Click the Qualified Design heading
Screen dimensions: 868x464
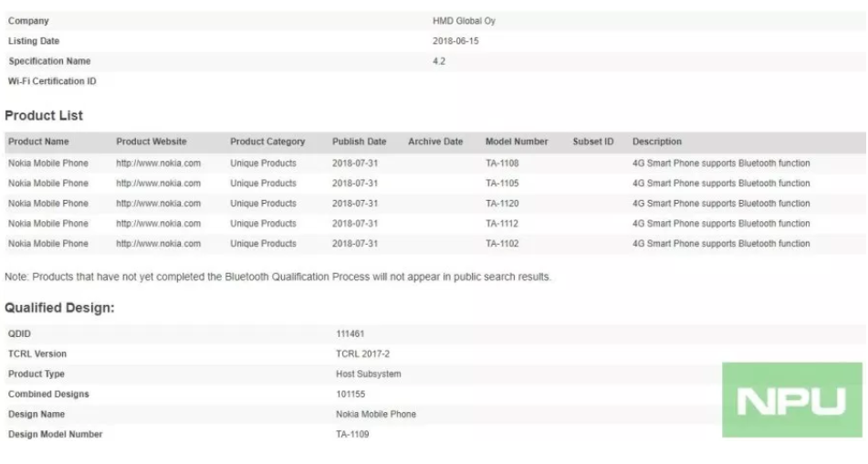point(60,308)
